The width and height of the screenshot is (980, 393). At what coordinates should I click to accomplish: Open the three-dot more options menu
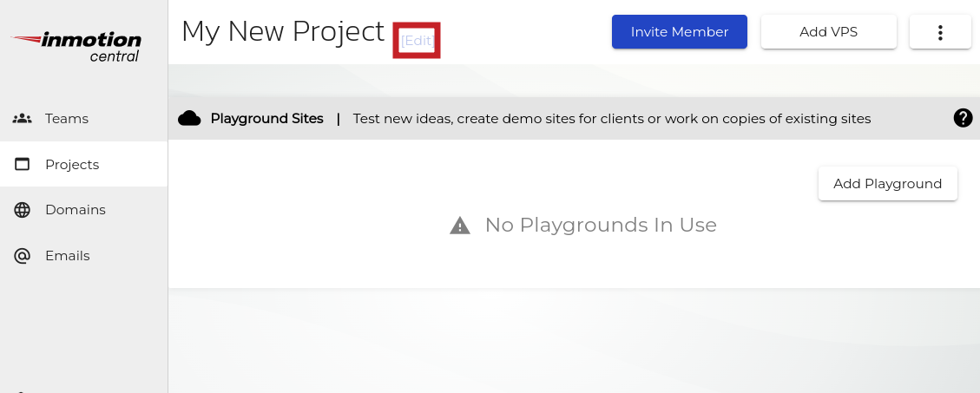[940, 32]
